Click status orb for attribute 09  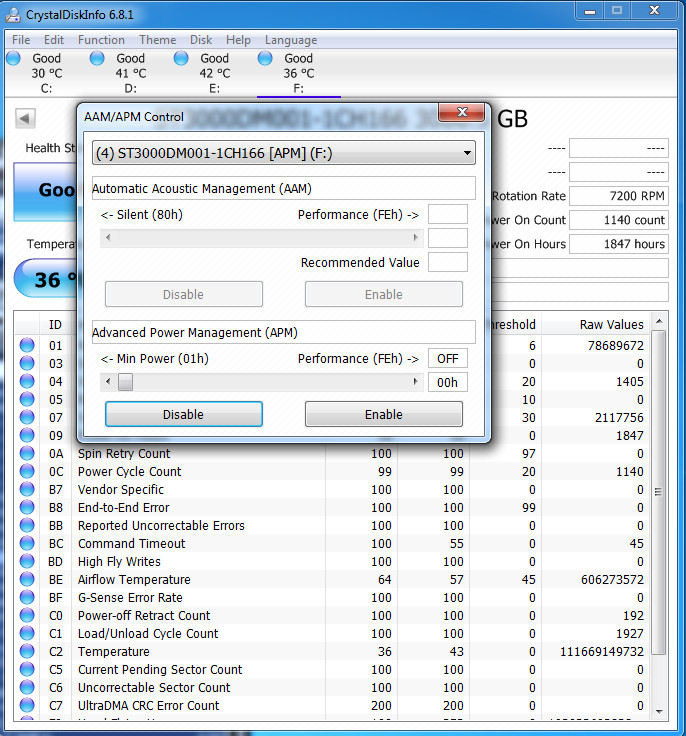27,435
